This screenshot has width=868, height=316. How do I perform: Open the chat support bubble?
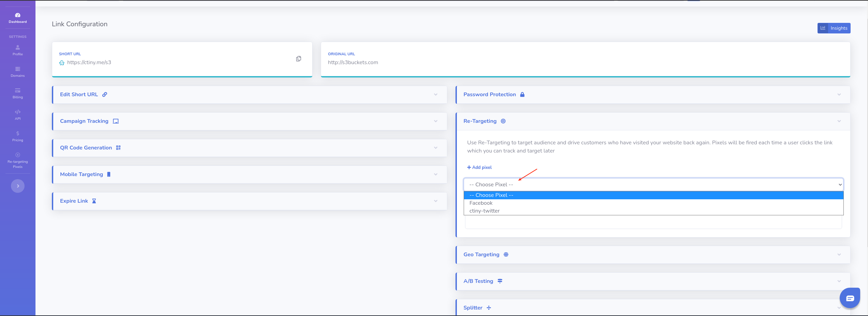[850, 298]
